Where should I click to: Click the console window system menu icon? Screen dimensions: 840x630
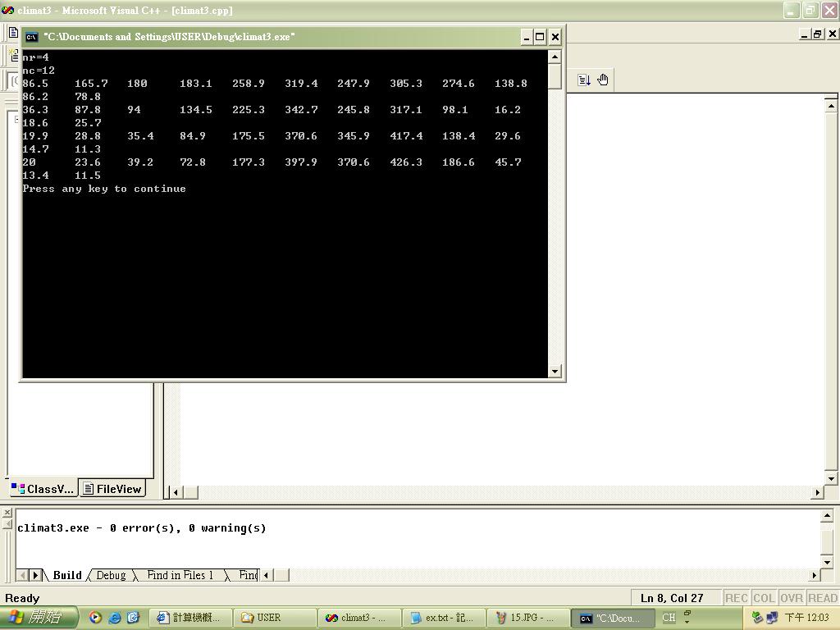pyautogui.click(x=31, y=37)
